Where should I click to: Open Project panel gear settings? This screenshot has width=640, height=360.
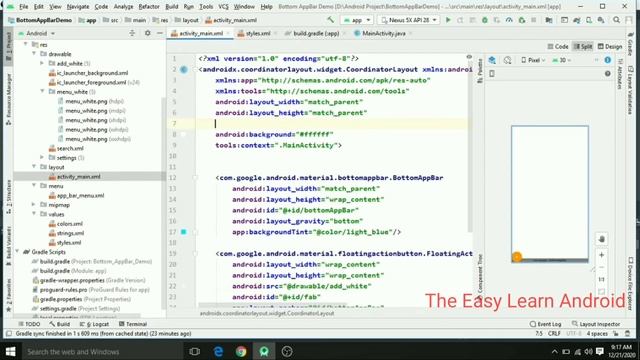[147, 33]
